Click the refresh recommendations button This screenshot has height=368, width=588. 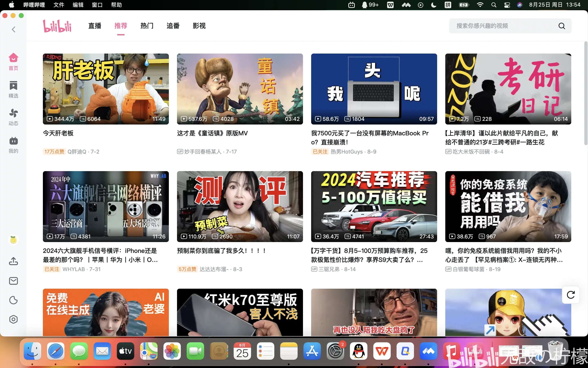[x=571, y=295]
